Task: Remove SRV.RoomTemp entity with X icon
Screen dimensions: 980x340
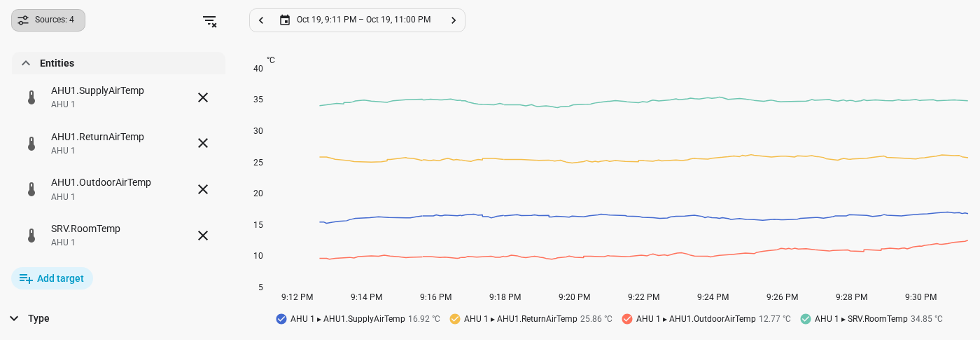Action: click(203, 236)
